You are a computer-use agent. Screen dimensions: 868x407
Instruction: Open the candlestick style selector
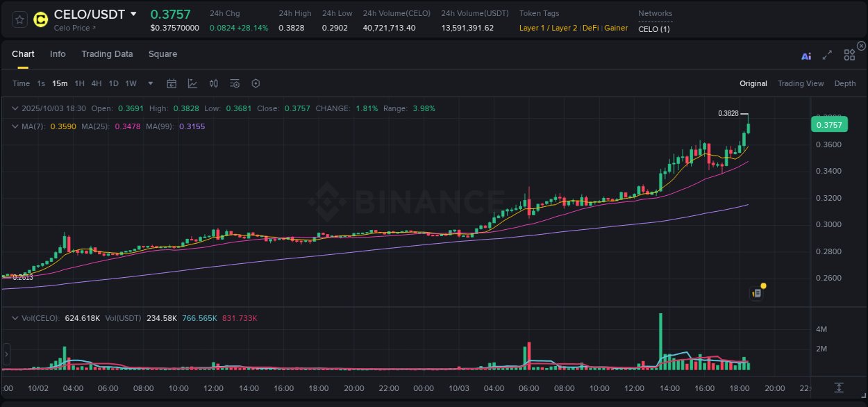[213, 83]
